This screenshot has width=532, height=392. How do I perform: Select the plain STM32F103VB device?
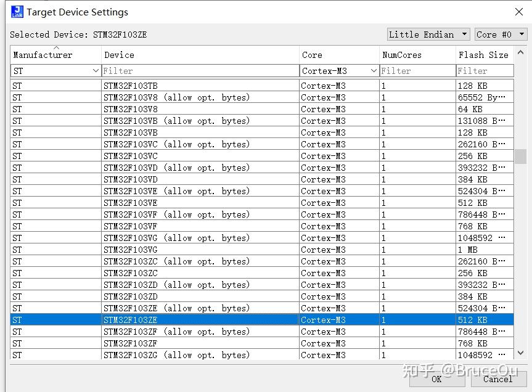(262, 133)
